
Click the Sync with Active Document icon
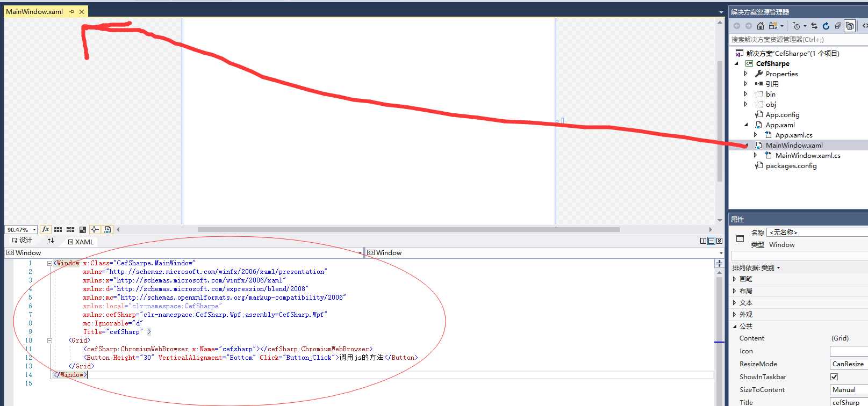814,26
